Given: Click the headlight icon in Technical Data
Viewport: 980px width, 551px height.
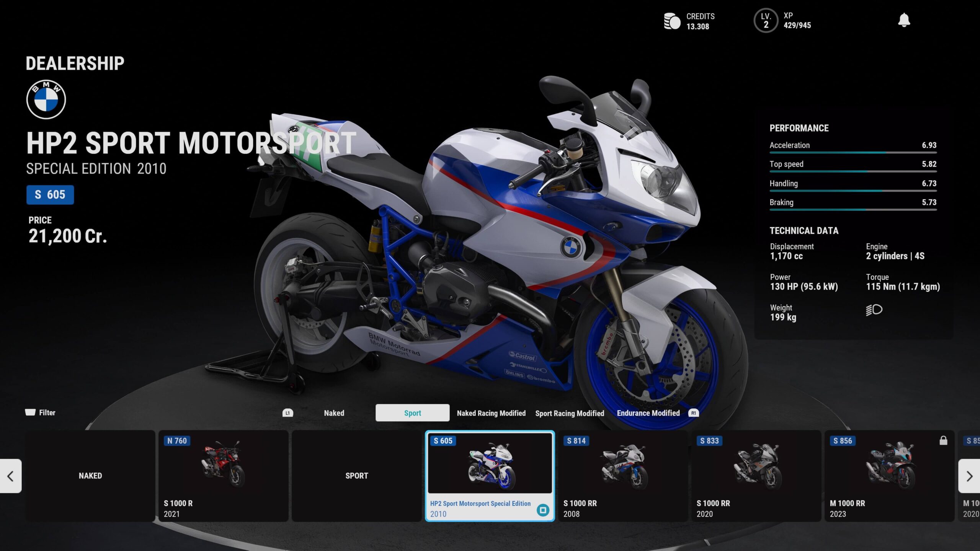Looking at the screenshot, I should [x=874, y=310].
